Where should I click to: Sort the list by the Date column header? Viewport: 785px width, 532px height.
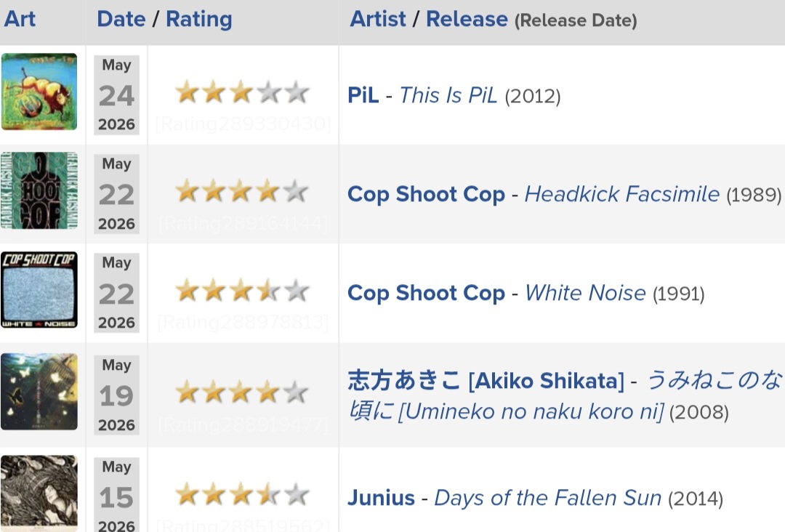coord(121,19)
